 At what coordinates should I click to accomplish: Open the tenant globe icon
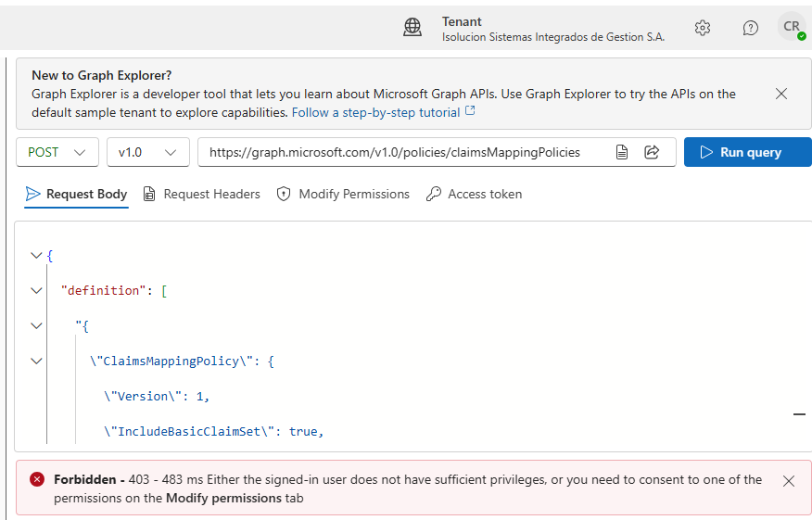pyautogui.click(x=412, y=28)
